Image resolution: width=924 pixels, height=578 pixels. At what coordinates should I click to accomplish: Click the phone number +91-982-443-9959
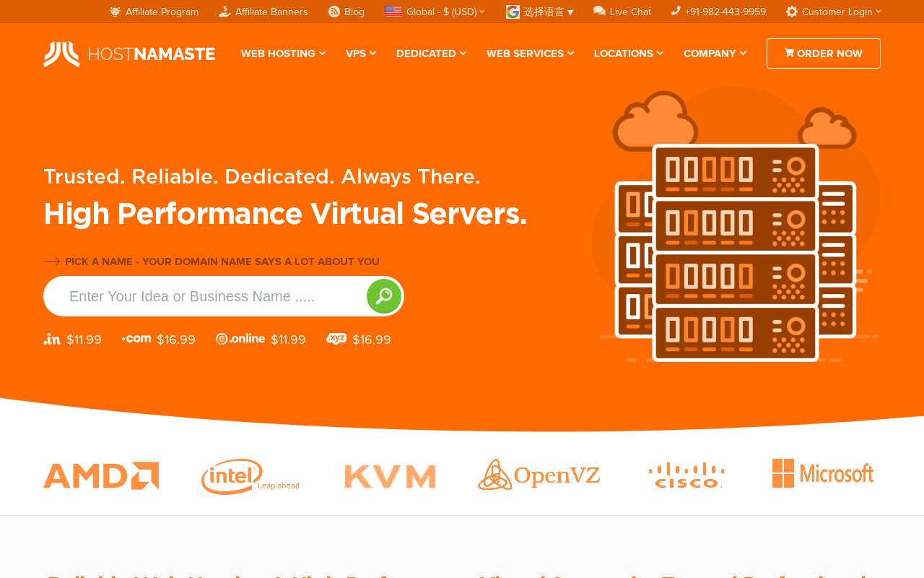[725, 12]
